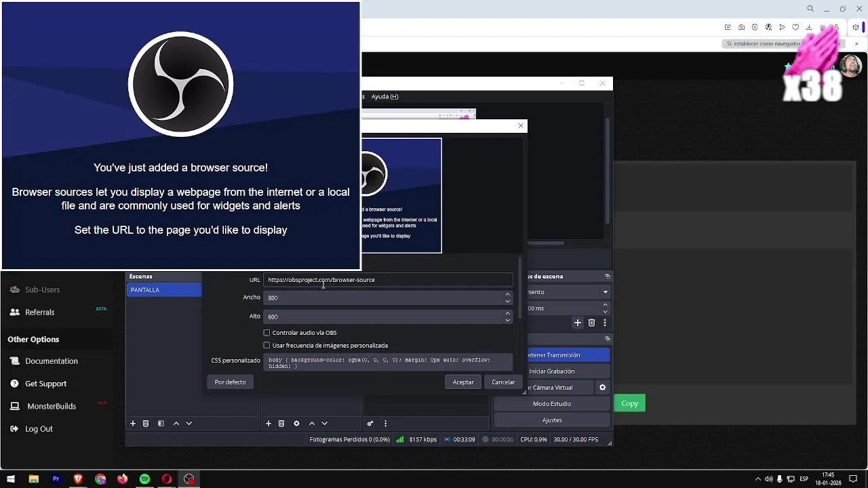
Task: Open scene filters icon in the Escenas toolbar
Action: (161, 424)
